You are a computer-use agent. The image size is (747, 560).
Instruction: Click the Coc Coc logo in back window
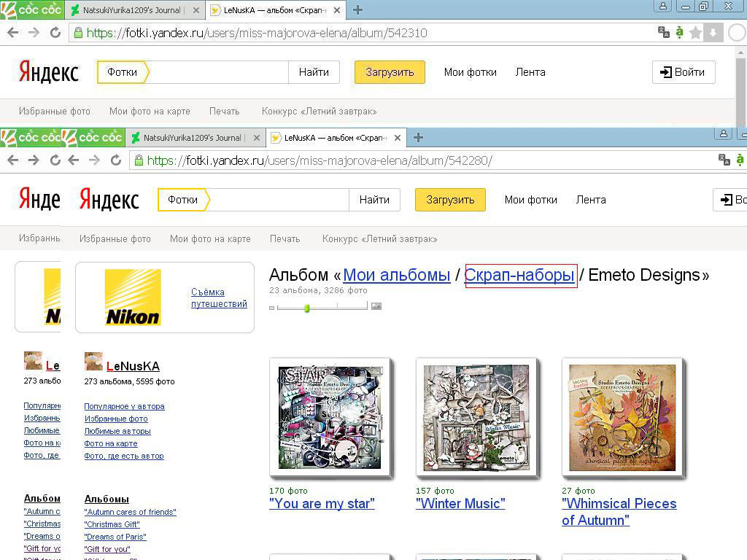(x=32, y=9)
